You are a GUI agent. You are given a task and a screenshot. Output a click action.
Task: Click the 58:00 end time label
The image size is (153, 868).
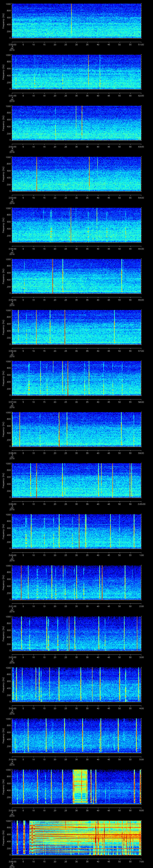[141, 402]
